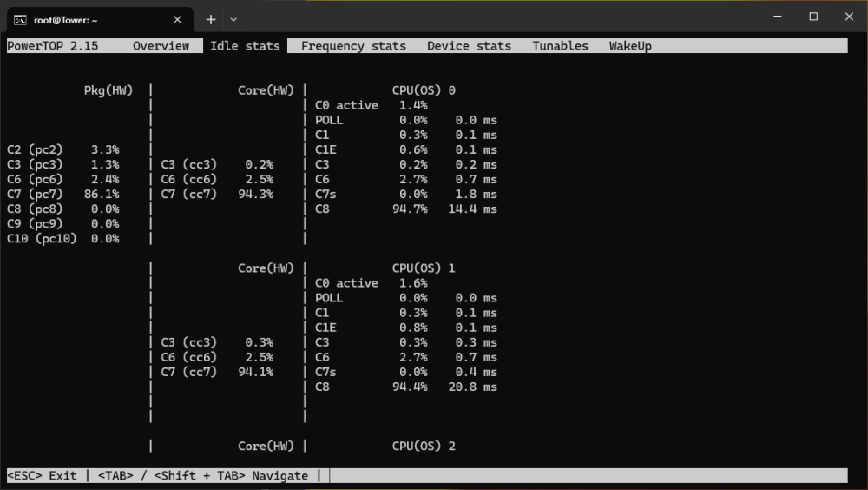Maximize the terminal window

(813, 17)
